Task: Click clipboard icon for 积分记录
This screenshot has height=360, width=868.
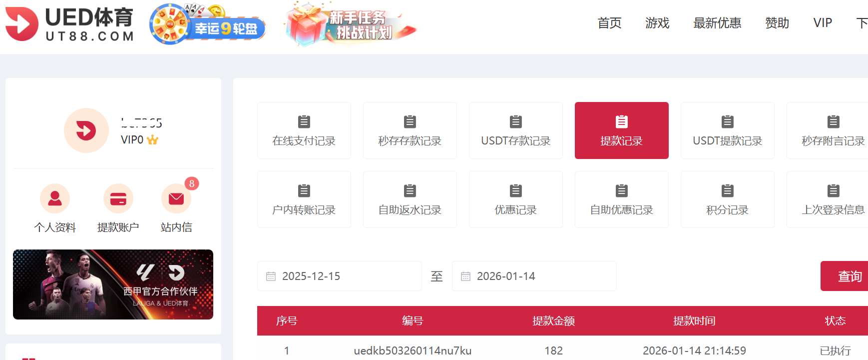Action: (728, 190)
